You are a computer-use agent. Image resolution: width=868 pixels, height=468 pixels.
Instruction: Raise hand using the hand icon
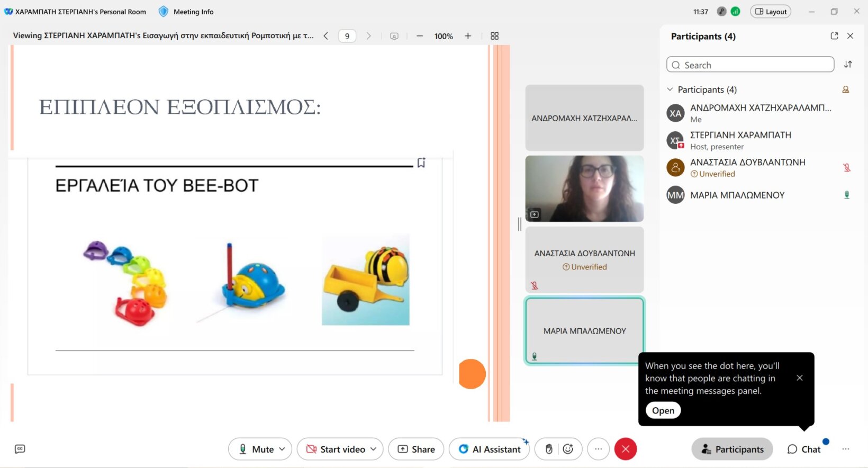549,449
